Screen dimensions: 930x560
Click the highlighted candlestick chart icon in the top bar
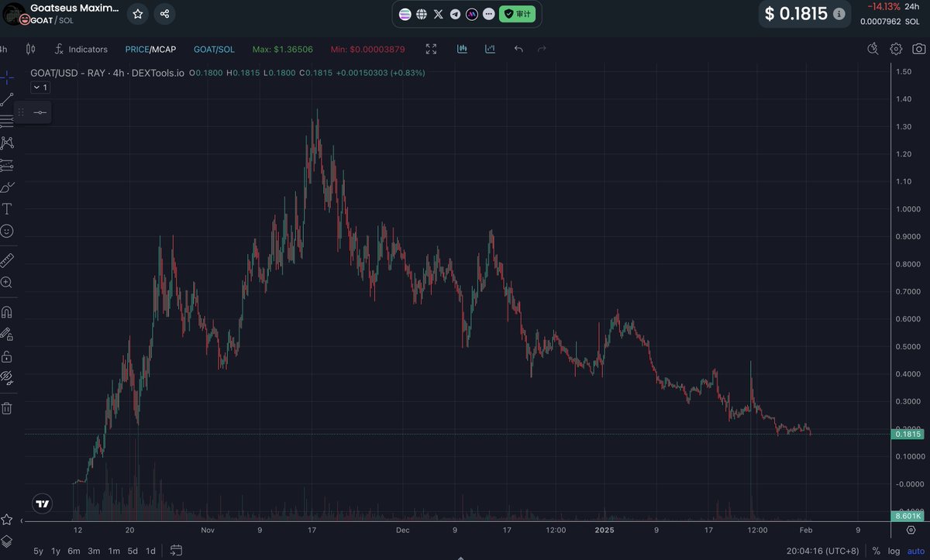(462, 49)
